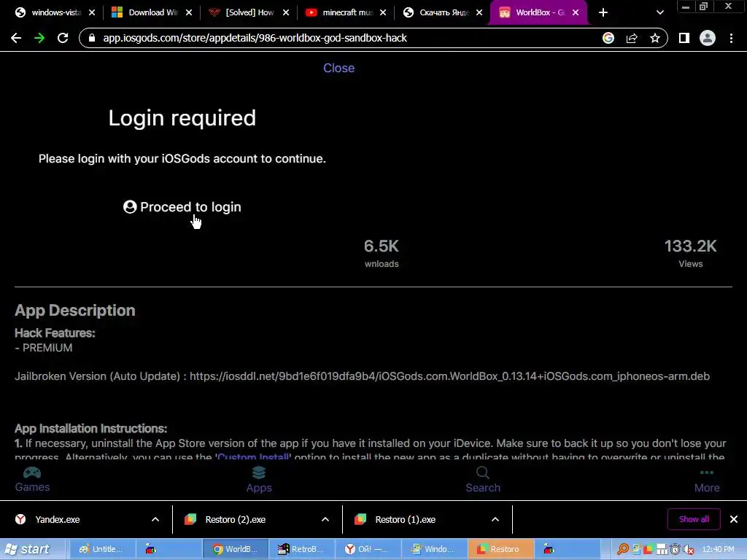Close the Скачать Яндекс tab
The height and width of the screenshot is (560, 747).
pos(479,13)
